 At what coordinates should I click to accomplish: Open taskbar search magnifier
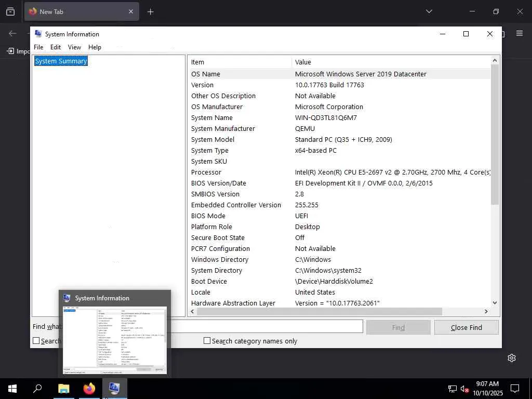[x=37, y=389]
